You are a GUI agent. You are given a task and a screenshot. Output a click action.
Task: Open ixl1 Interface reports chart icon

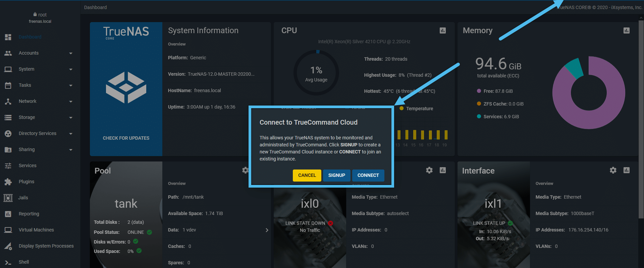627,170
